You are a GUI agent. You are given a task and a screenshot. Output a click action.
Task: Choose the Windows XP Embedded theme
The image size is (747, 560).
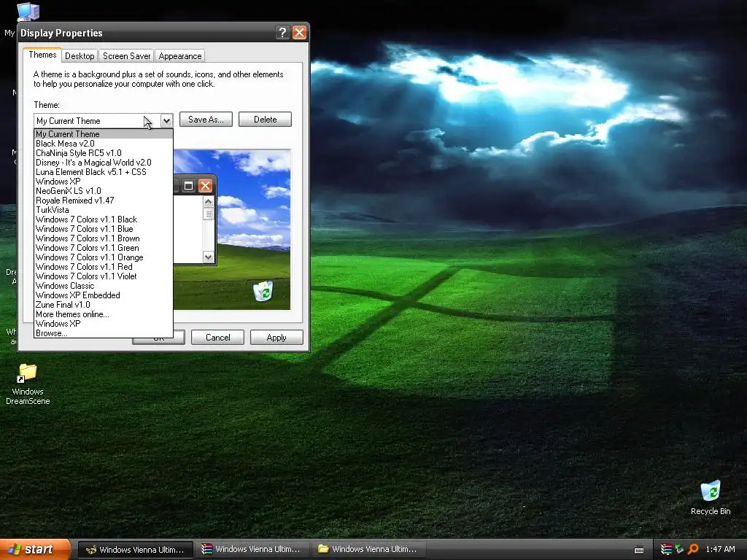pyautogui.click(x=104, y=295)
